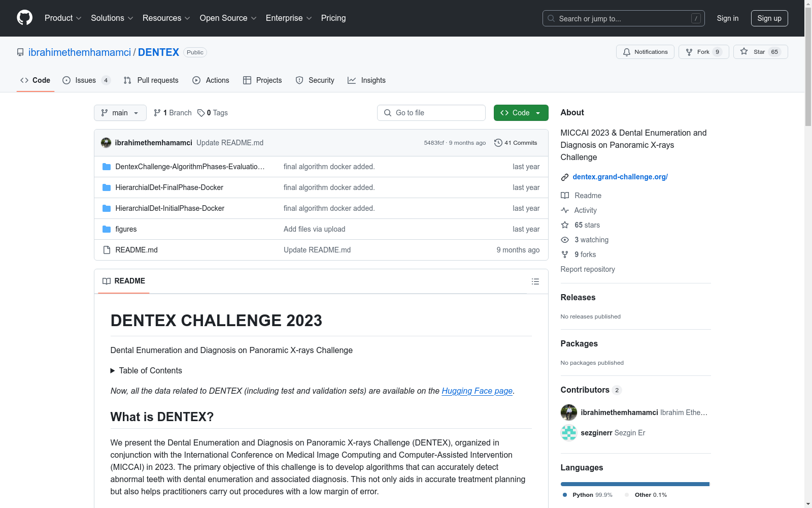Click the tag icon next to 0 Tags
This screenshot has height=508, width=812.
coord(201,113)
